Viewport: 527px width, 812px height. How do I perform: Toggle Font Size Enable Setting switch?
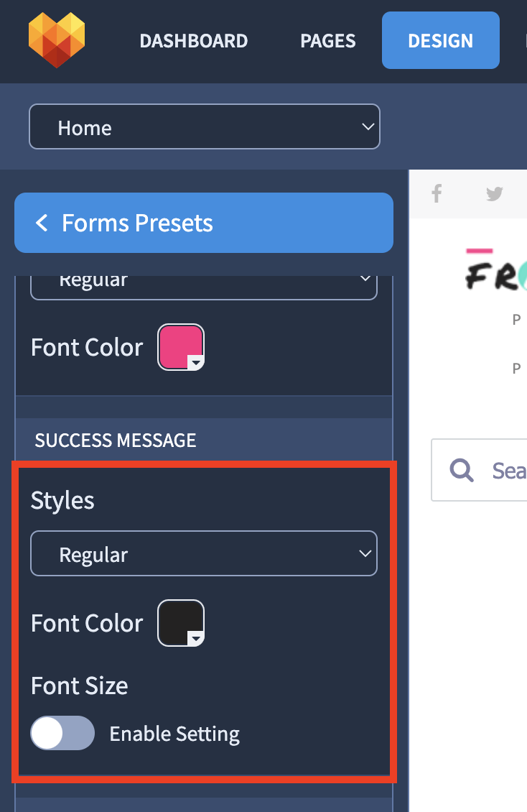pyautogui.click(x=62, y=733)
